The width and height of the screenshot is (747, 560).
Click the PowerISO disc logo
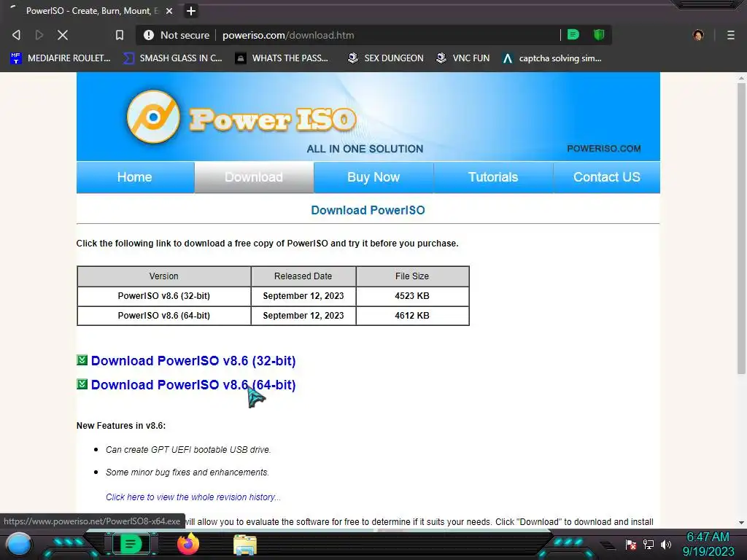tap(153, 117)
